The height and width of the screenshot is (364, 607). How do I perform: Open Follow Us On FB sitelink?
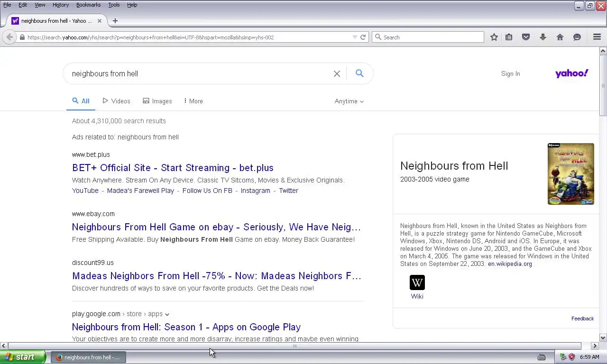pyautogui.click(x=207, y=191)
